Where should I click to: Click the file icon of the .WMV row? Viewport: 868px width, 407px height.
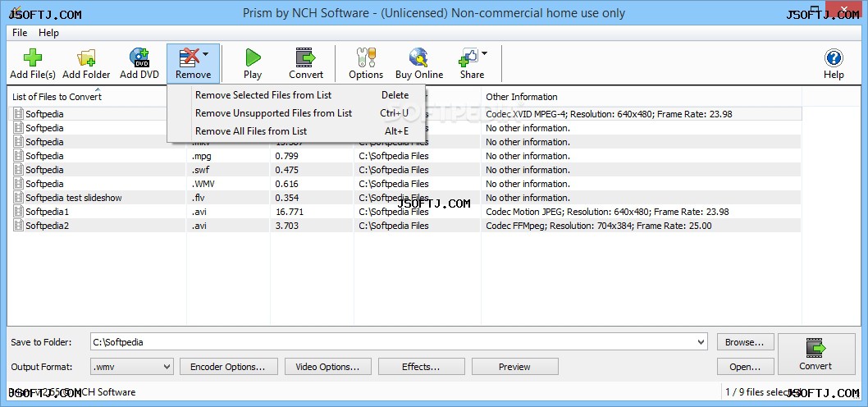pos(19,183)
